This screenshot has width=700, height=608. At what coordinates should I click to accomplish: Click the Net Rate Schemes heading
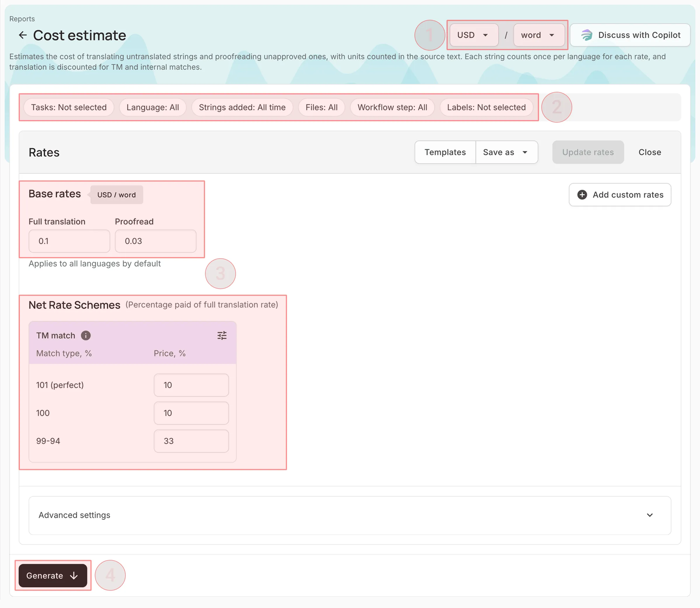74,305
